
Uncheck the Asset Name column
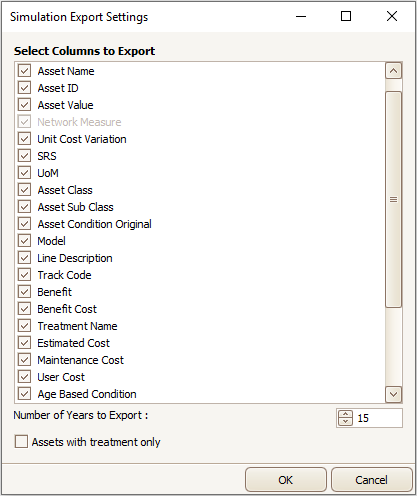pos(24,71)
